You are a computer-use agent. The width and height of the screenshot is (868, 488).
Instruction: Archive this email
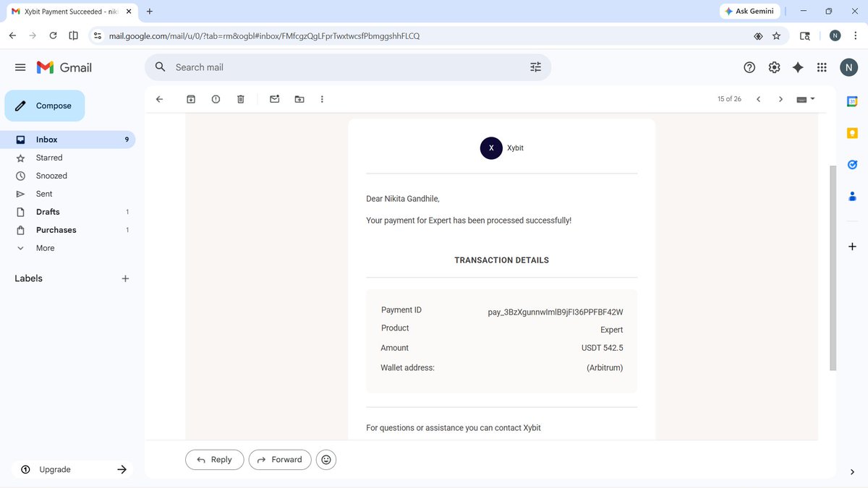click(191, 99)
